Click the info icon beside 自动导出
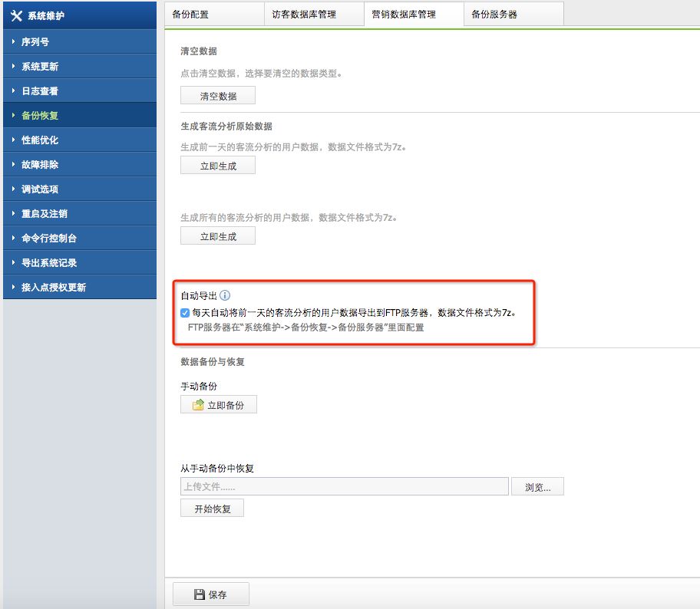Image resolution: width=700 pixels, height=609 pixels. pyautogui.click(x=226, y=295)
